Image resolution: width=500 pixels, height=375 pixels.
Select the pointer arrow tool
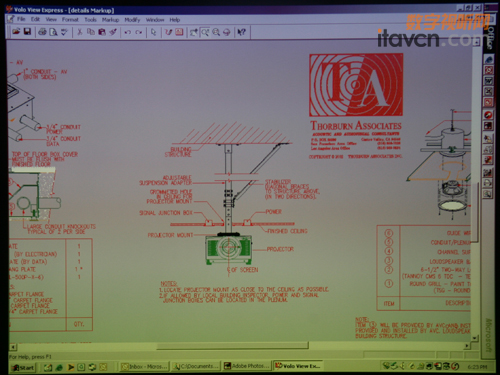tap(153, 32)
